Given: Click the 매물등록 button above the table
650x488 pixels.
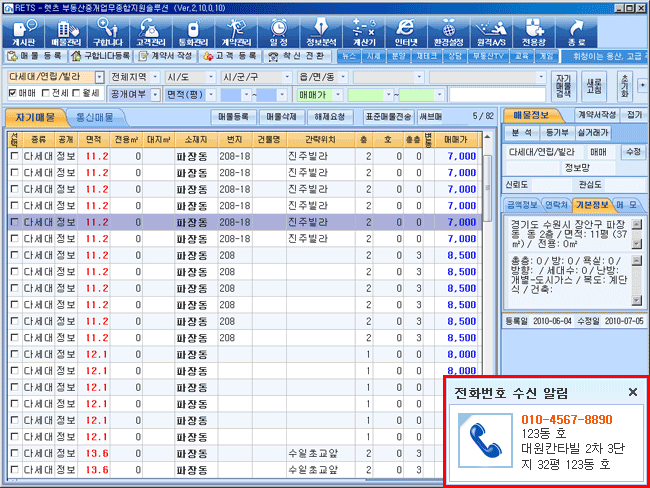Looking at the screenshot, I should pyautogui.click(x=233, y=117).
